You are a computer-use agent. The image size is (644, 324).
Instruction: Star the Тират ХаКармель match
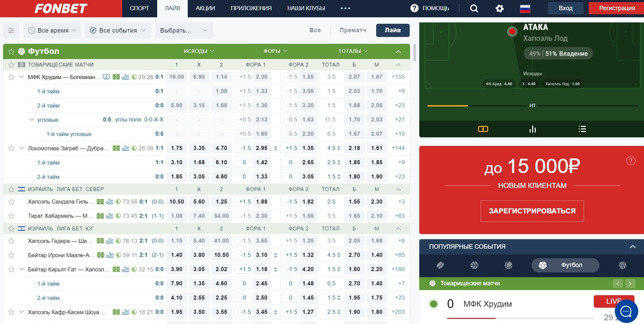click(11, 216)
